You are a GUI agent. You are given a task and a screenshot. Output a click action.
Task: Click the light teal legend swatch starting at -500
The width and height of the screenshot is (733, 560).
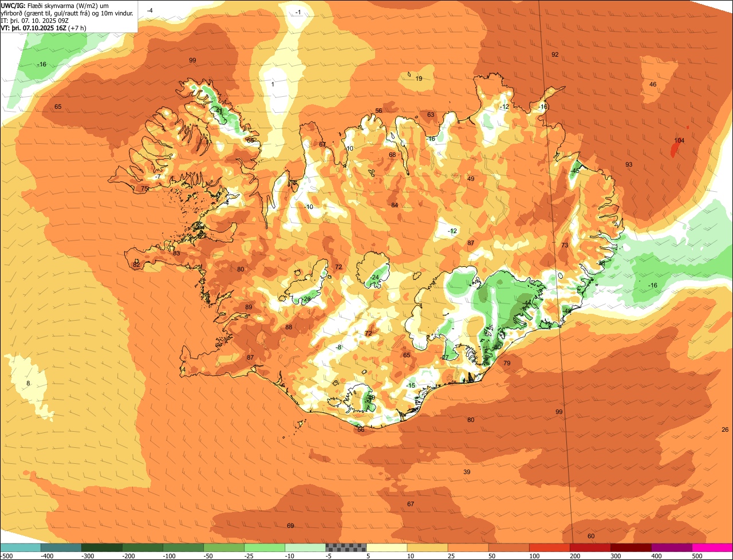(x=20, y=547)
